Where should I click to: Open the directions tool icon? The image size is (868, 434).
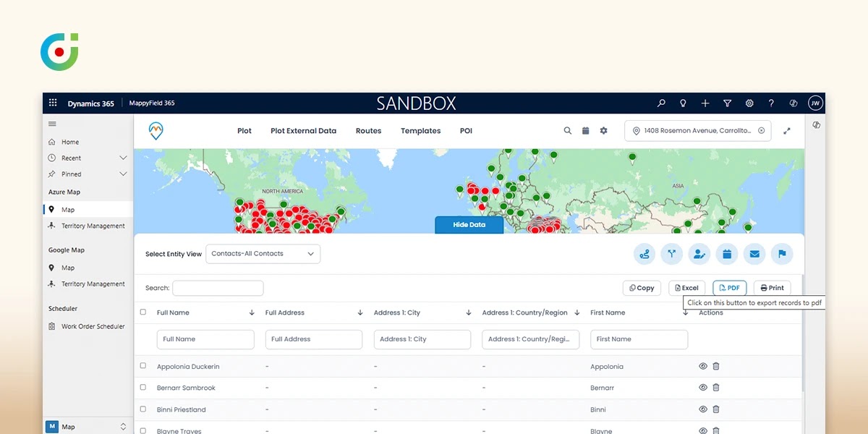(x=671, y=254)
